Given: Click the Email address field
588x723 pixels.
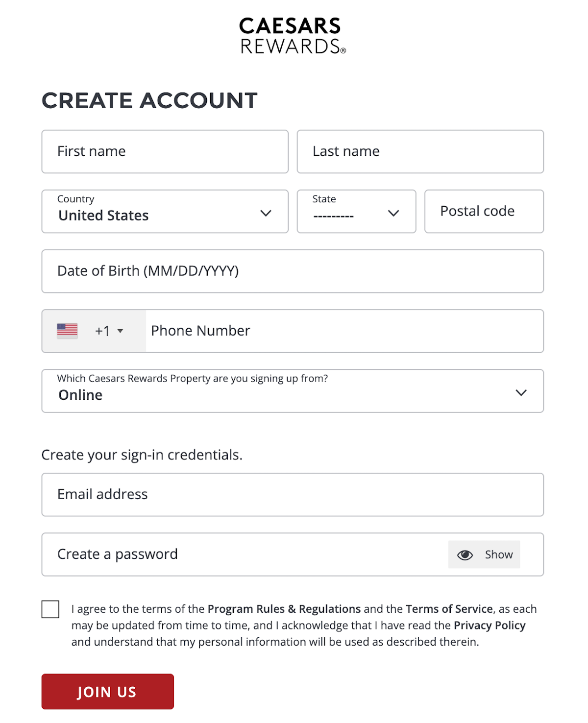Looking at the screenshot, I should [293, 495].
